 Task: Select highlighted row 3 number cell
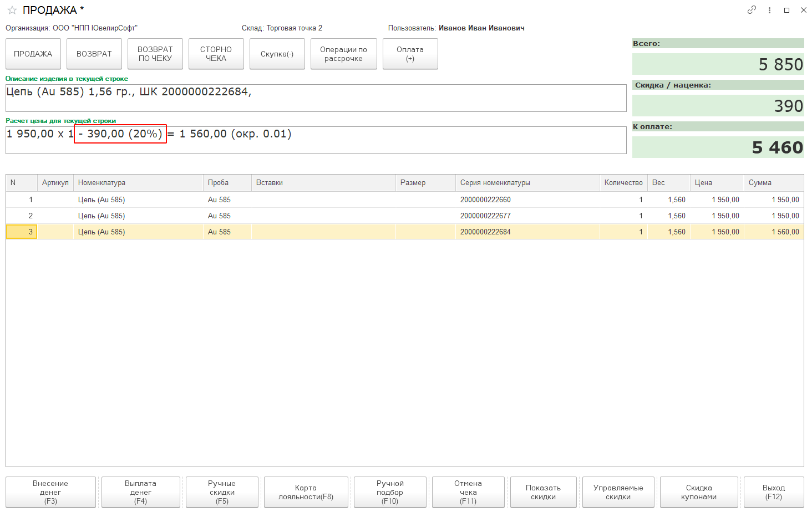point(22,232)
